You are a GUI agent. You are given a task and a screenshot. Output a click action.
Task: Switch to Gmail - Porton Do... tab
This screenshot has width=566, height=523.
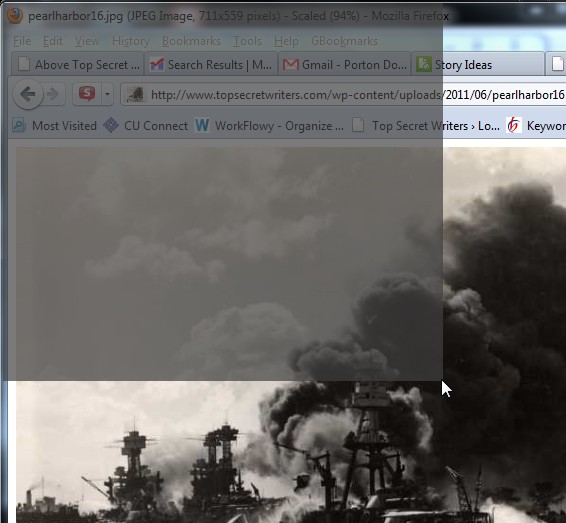click(345, 65)
